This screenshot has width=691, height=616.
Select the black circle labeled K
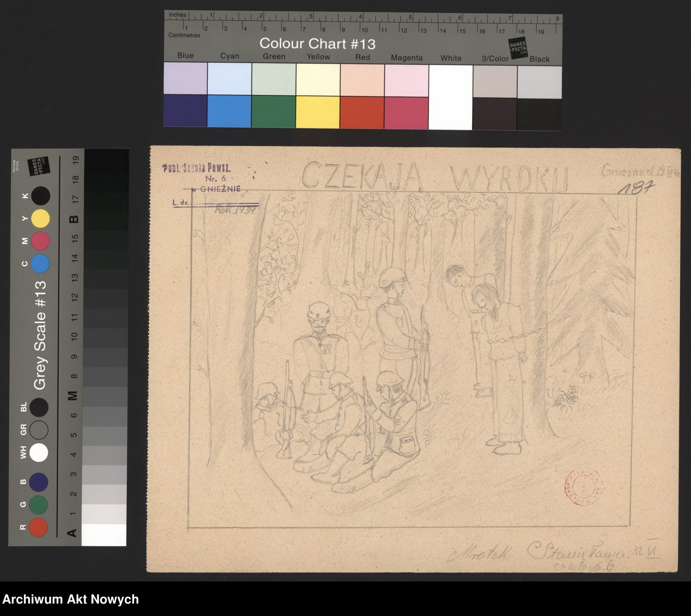[x=41, y=196]
